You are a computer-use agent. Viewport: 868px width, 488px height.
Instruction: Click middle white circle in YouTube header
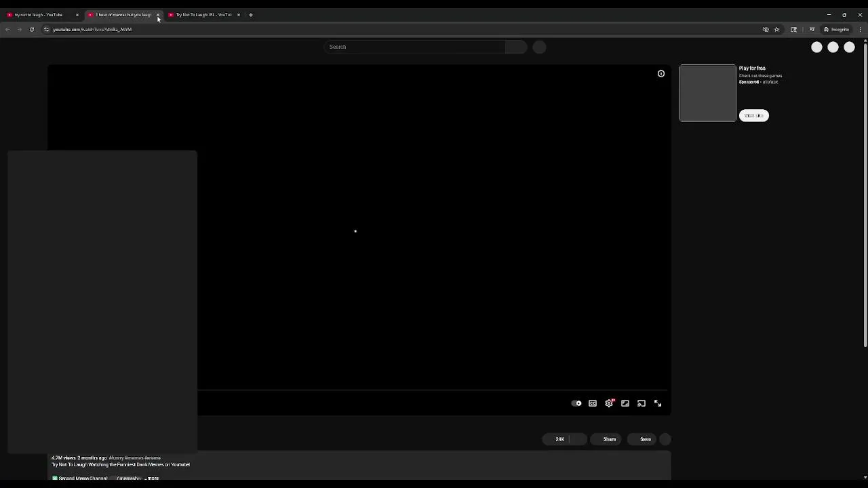click(833, 47)
